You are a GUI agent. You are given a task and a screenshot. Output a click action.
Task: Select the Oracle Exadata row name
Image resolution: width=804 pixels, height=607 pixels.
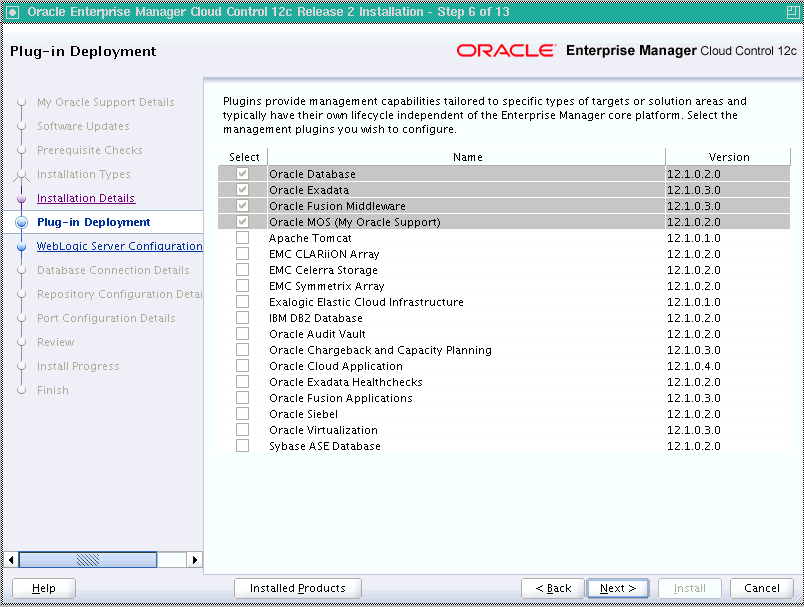click(x=309, y=190)
